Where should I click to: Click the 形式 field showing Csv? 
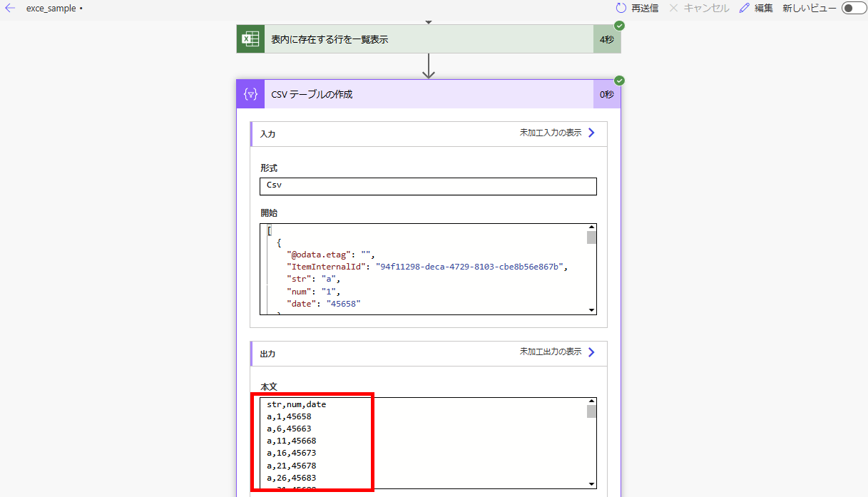pyautogui.click(x=428, y=186)
